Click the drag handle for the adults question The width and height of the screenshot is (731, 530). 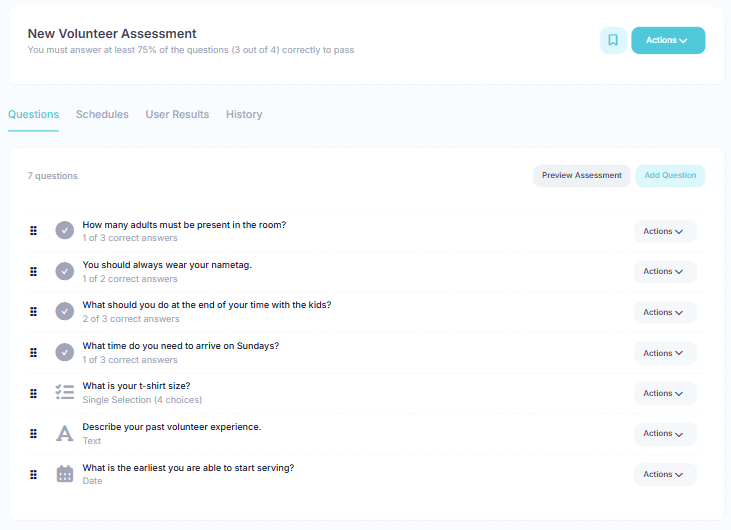33,231
